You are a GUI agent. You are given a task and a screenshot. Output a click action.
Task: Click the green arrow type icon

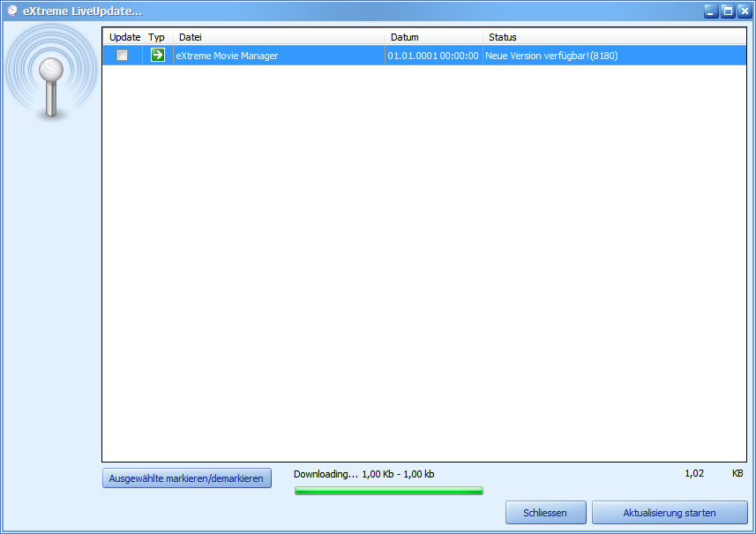[x=158, y=55]
